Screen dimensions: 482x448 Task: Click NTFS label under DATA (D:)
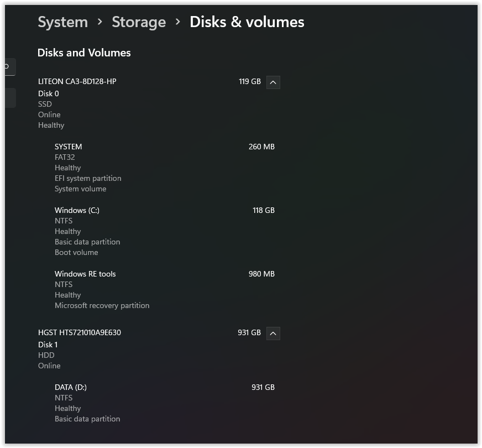pos(64,398)
